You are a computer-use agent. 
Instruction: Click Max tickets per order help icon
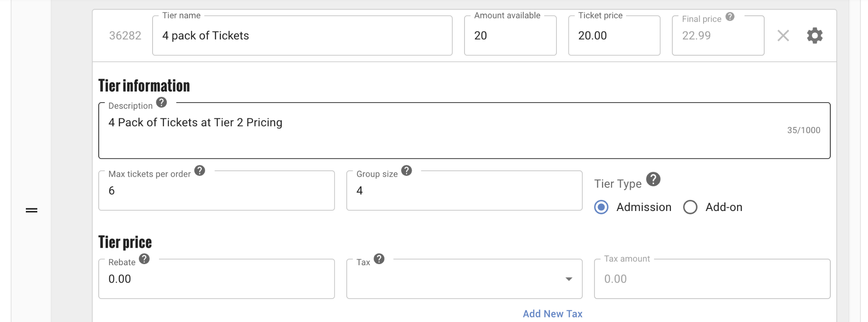200,171
